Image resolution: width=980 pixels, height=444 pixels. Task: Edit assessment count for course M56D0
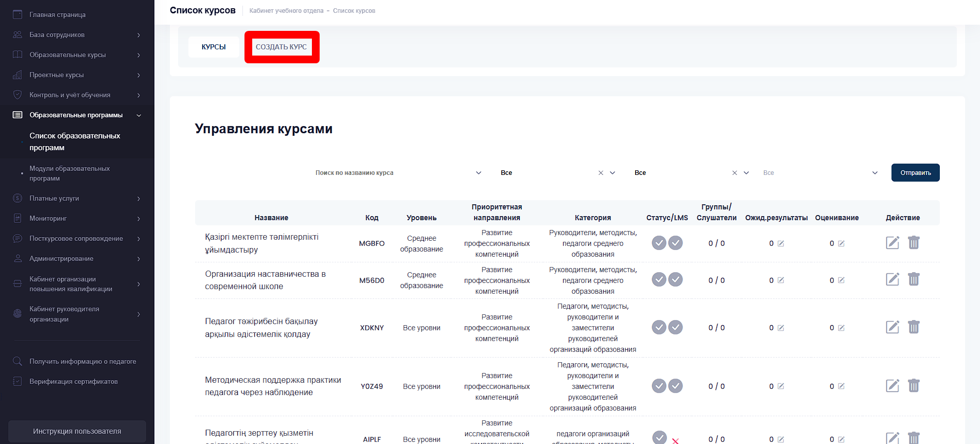click(x=841, y=280)
